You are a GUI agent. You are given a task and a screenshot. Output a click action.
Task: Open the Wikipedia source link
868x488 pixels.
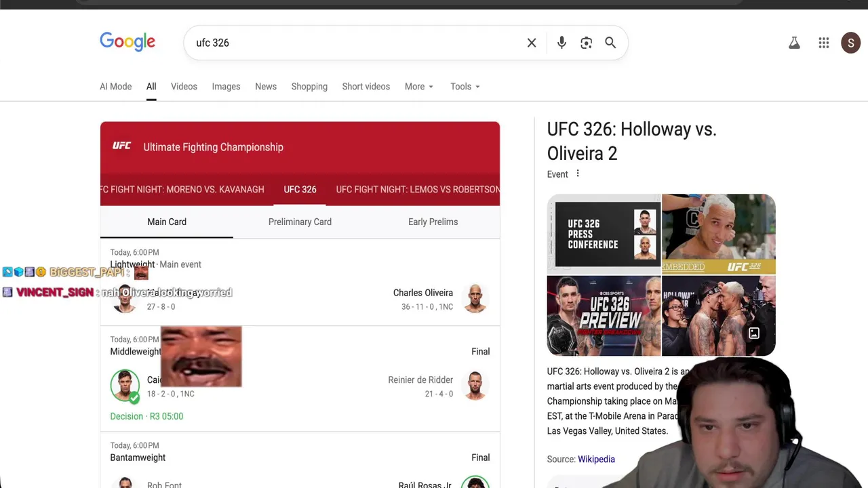(x=596, y=459)
